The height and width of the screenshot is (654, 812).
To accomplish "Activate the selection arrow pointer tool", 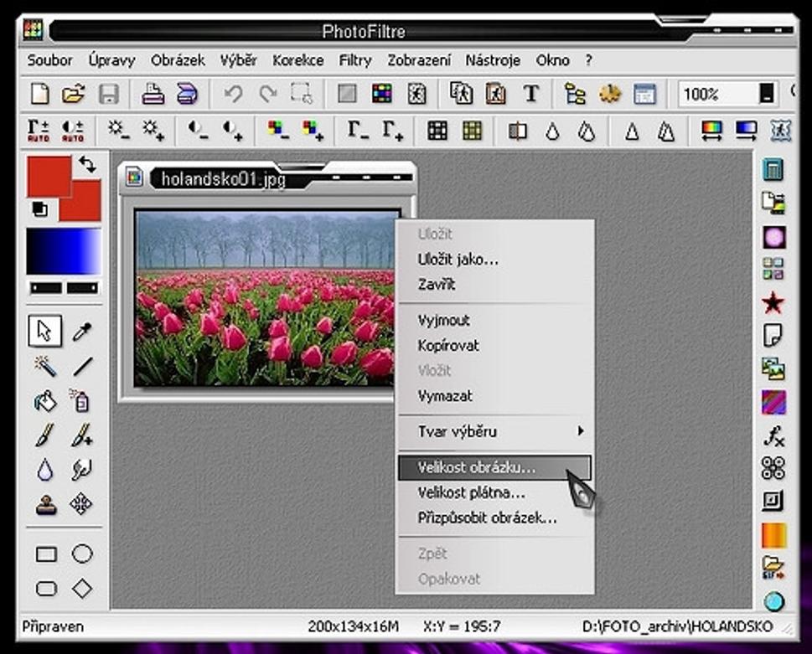I will pos(45,331).
